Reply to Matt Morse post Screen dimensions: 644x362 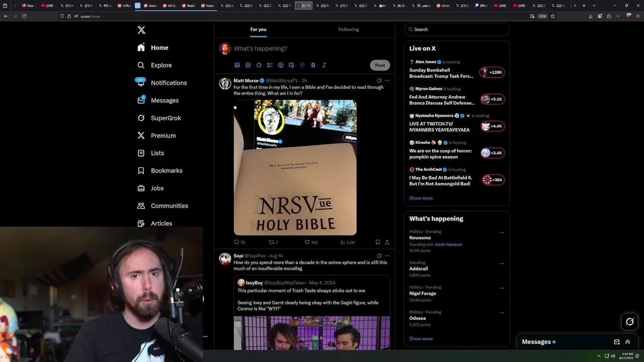[x=239, y=242]
